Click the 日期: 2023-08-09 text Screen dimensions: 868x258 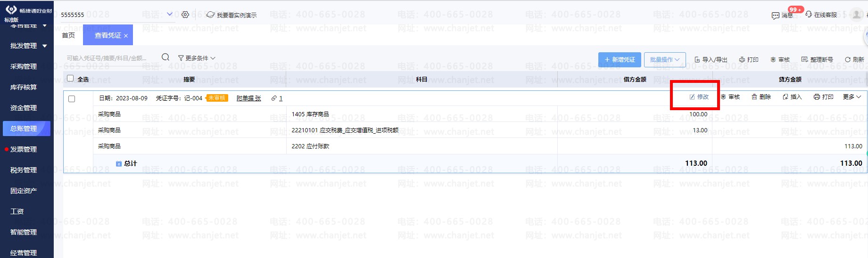tap(123, 98)
